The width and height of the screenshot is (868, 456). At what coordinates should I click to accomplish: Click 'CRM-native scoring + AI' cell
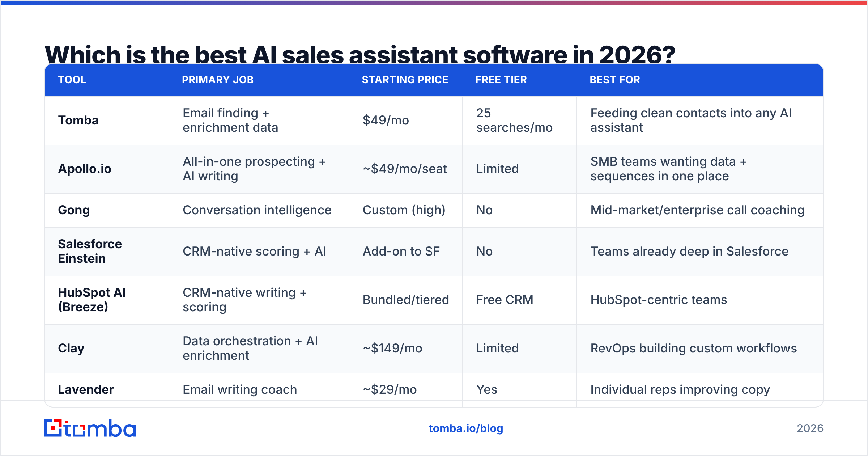tap(259, 252)
